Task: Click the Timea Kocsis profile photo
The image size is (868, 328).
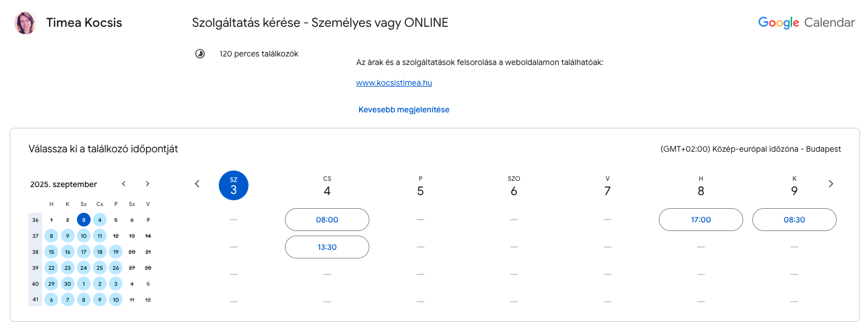Action: pos(25,23)
